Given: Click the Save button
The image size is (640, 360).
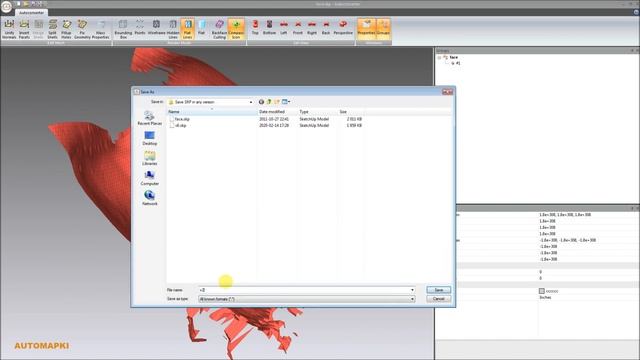Looking at the screenshot, I should [x=438, y=290].
